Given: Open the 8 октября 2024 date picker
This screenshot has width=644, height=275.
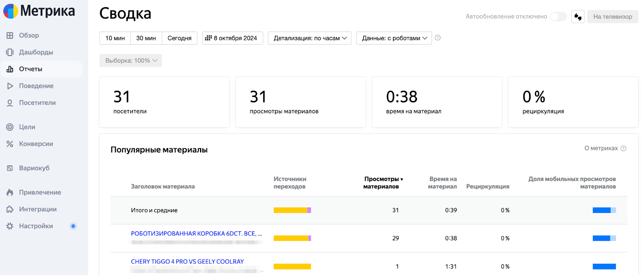Looking at the screenshot, I should coord(232,38).
